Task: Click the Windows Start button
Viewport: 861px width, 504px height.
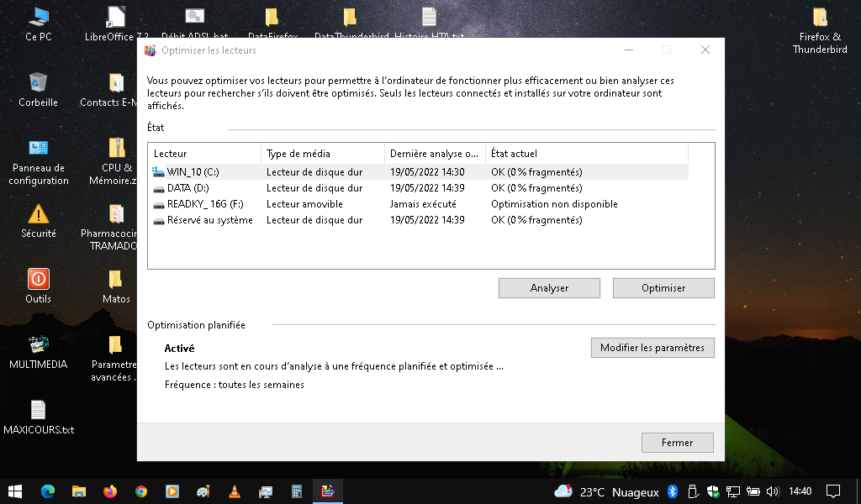Action: [x=15, y=491]
